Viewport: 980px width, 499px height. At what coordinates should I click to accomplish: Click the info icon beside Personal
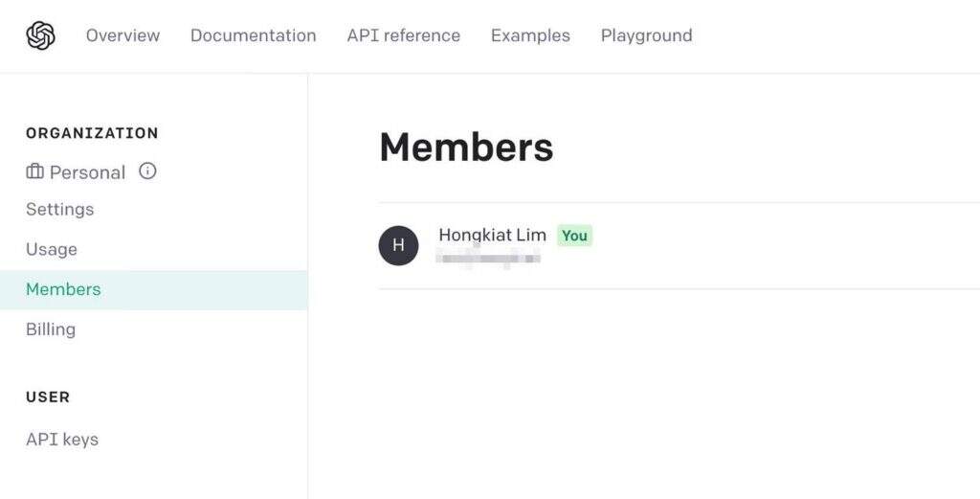(147, 171)
